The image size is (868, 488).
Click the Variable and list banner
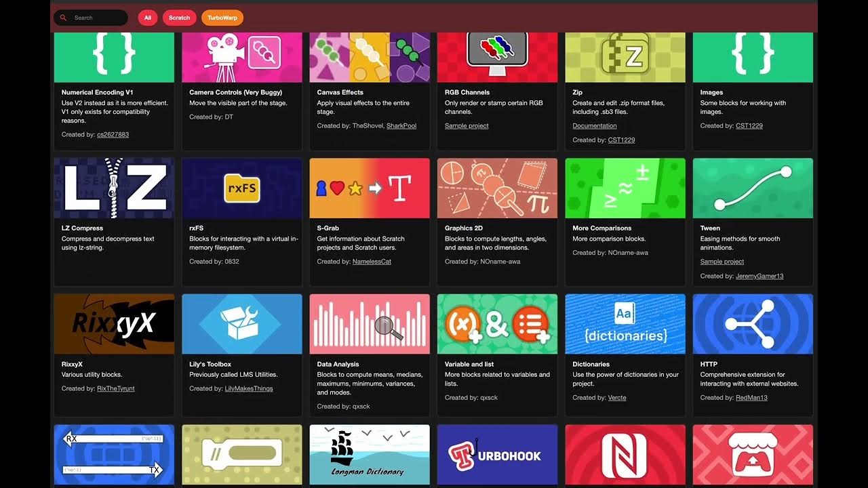498,324
